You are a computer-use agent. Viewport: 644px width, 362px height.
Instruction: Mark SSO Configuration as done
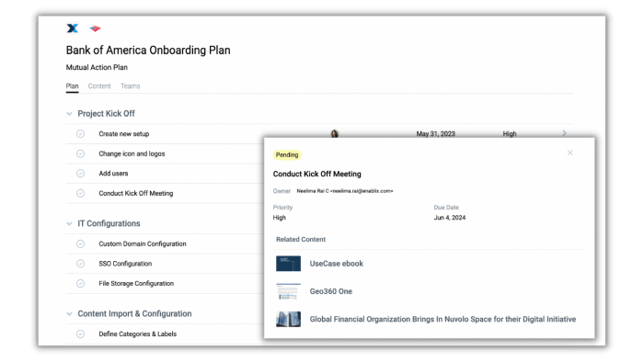pos(81,264)
